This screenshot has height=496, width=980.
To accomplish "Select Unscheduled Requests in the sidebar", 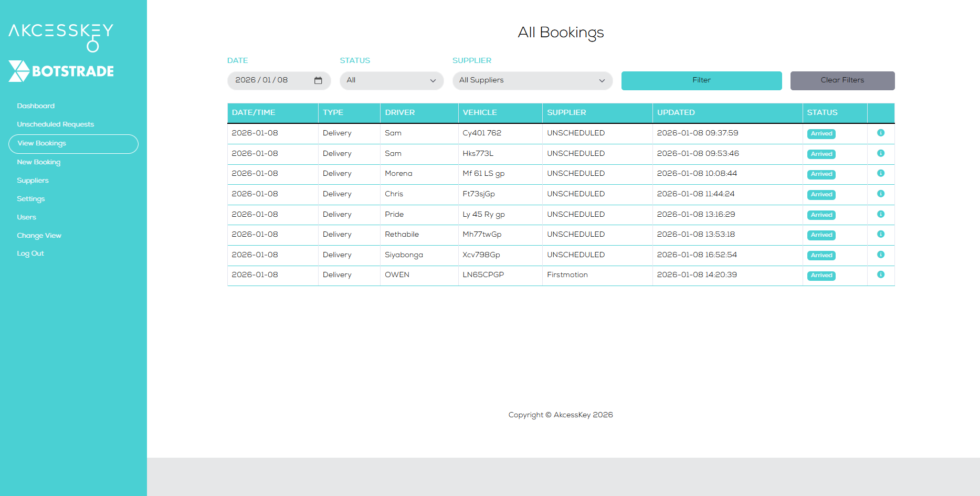I will click(56, 124).
